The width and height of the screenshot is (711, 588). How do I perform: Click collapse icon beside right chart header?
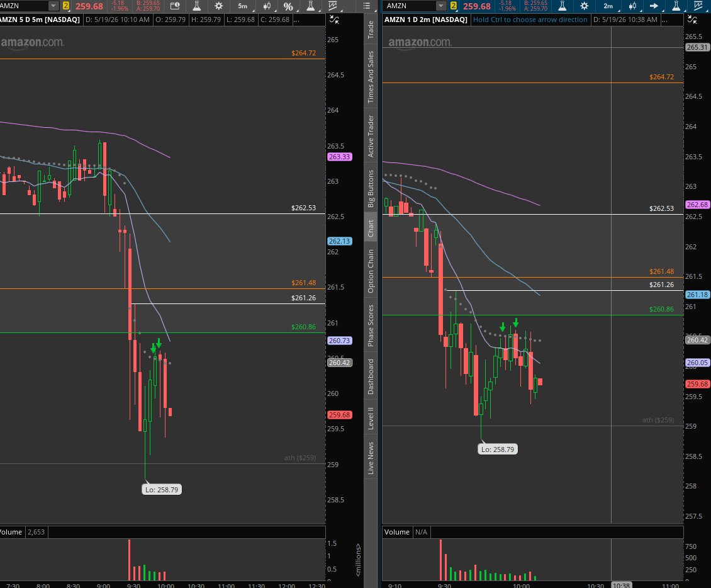pos(692,19)
